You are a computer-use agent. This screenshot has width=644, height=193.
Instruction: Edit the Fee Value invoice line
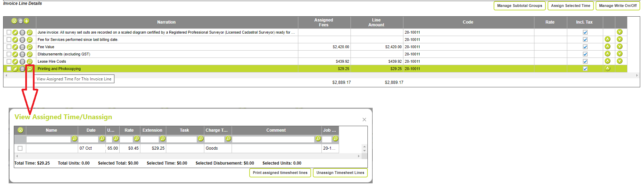tap(15, 47)
